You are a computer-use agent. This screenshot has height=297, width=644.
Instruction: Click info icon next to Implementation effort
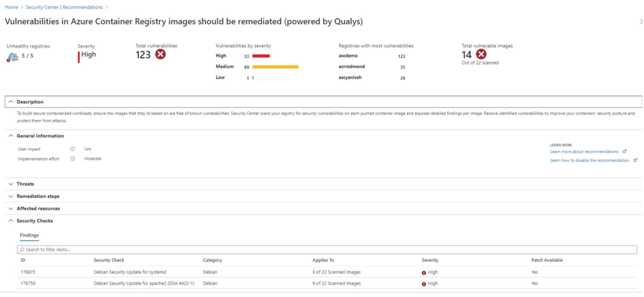click(x=73, y=158)
